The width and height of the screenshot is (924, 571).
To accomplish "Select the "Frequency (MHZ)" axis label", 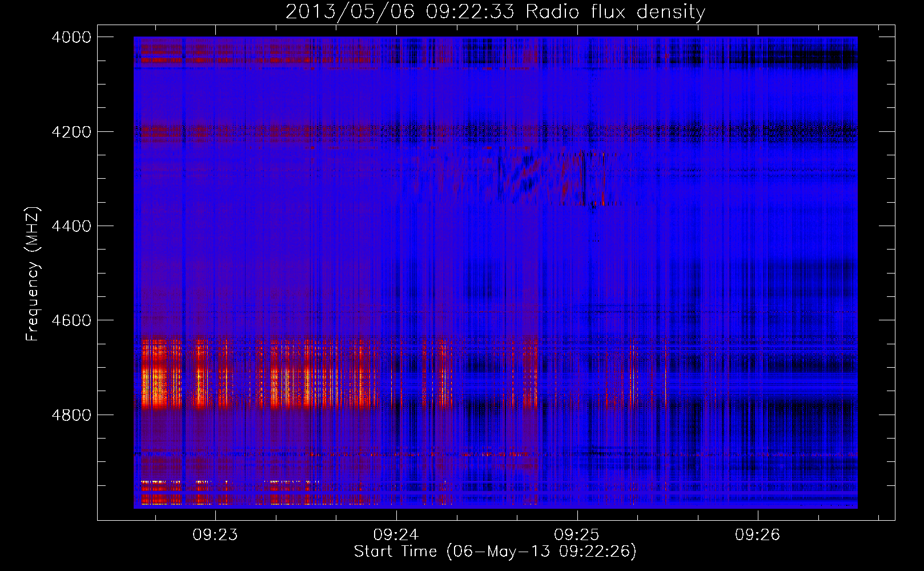I will (x=32, y=274).
